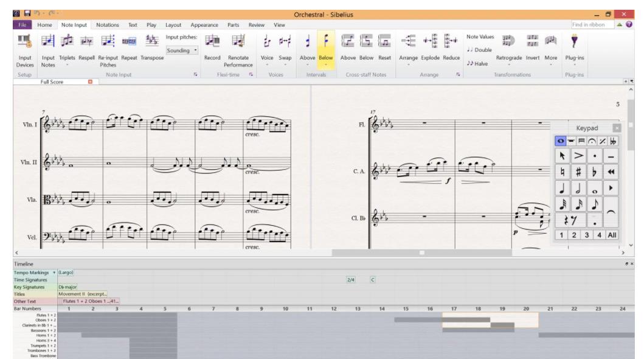Open the Tempo Markings timeline dropdown arrow
This screenshot has height=359, width=644.
[54, 273]
